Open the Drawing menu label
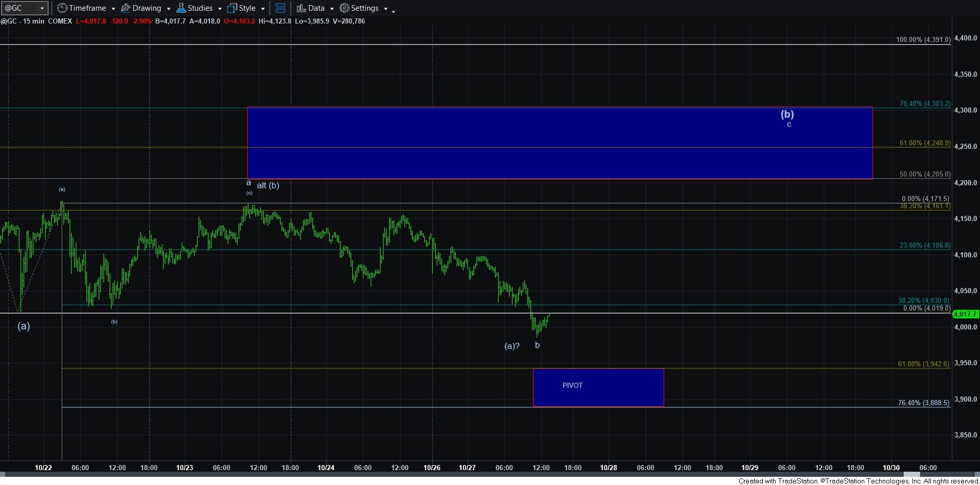Screen dimensions: 980x485 tap(146, 8)
